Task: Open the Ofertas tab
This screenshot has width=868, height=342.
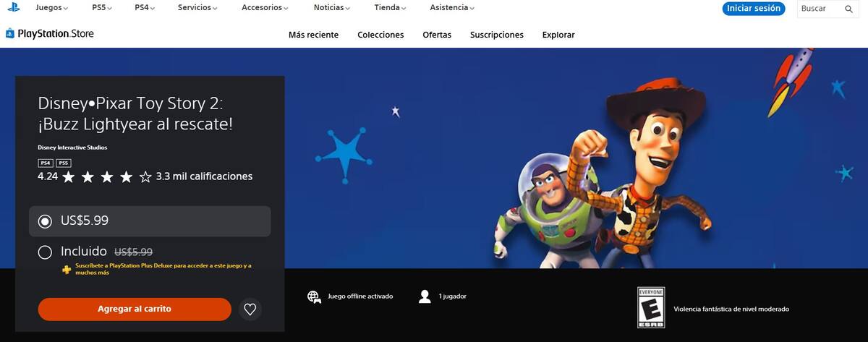Action: 437,35
